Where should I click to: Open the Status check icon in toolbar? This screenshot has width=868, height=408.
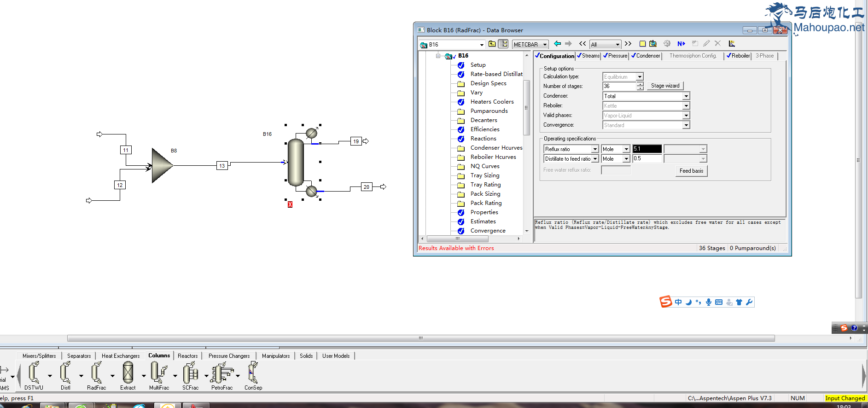(653, 44)
